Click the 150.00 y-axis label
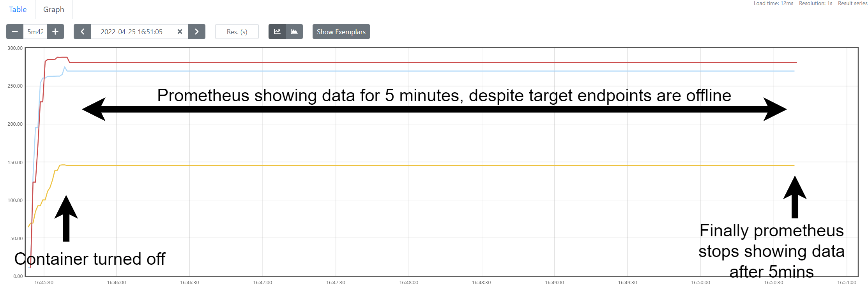 15,162
